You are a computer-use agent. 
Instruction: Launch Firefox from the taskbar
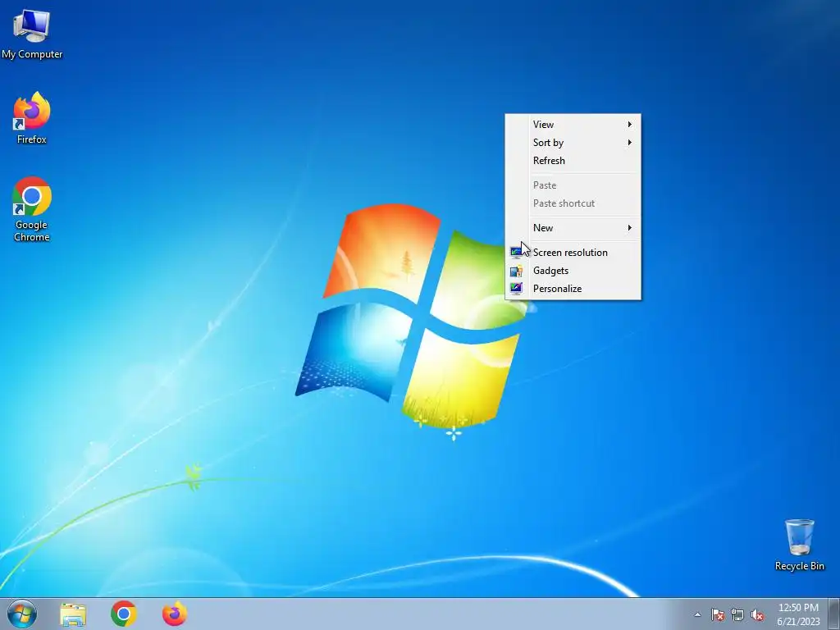click(175, 614)
